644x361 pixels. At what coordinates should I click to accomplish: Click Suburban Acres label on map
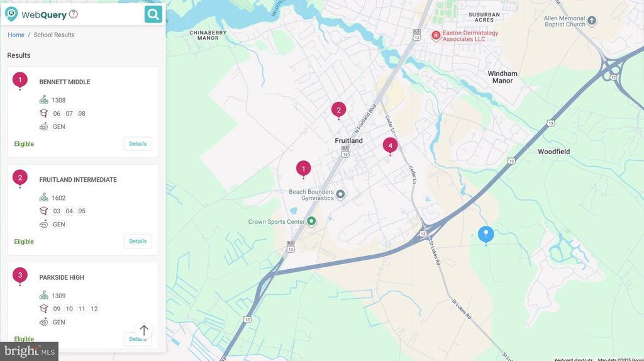click(484, 17)
